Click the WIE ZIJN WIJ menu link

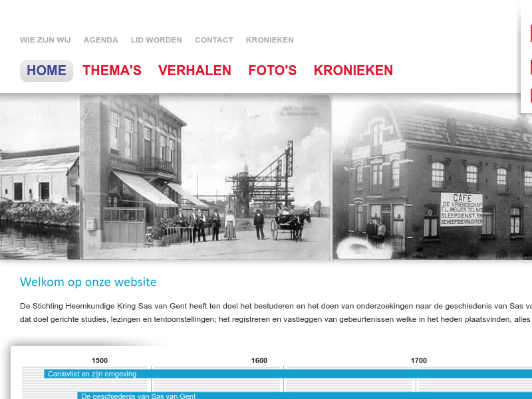pos(45,39)
